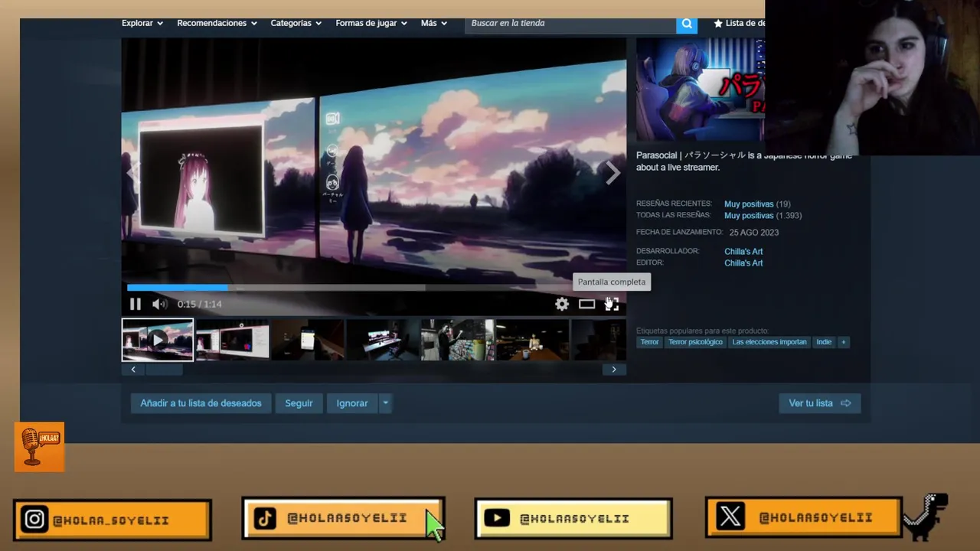Screen dimensions: 980x551
Task: Select the third dark room thumbnail
Action: coord(307,340)
